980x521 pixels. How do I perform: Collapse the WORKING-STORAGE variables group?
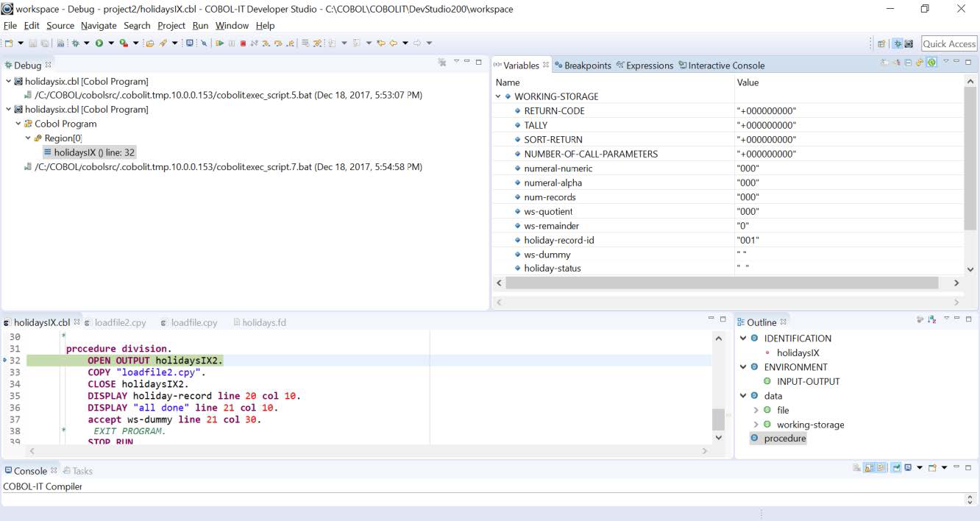497,96
